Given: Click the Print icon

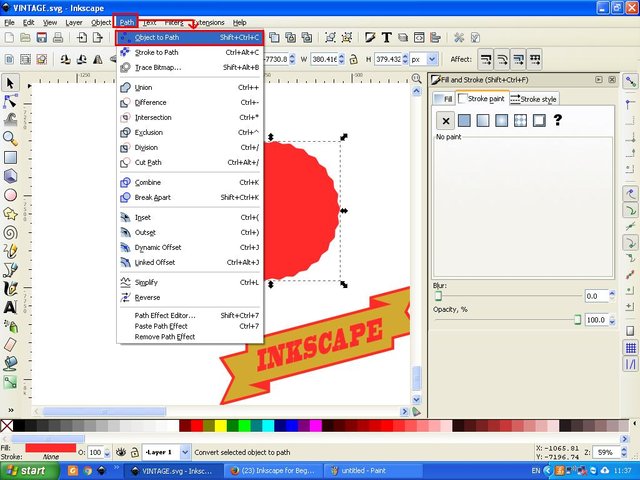Looking at the screenshot, I should (x=58, y=38).
